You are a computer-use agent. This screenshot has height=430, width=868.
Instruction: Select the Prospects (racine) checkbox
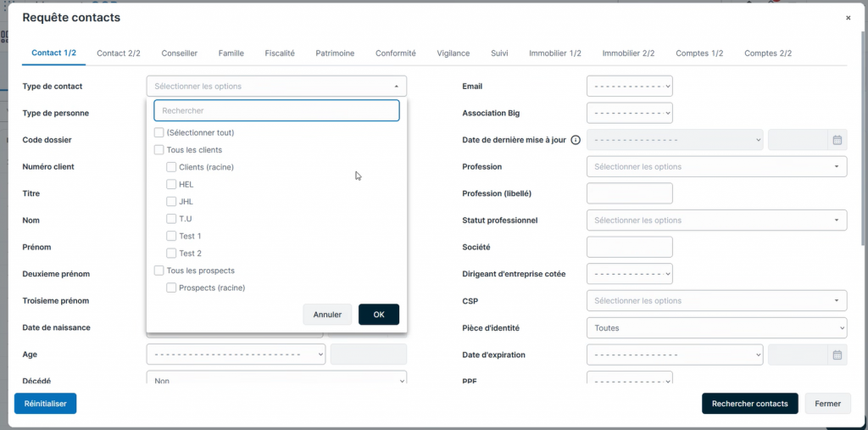point(171,288)
